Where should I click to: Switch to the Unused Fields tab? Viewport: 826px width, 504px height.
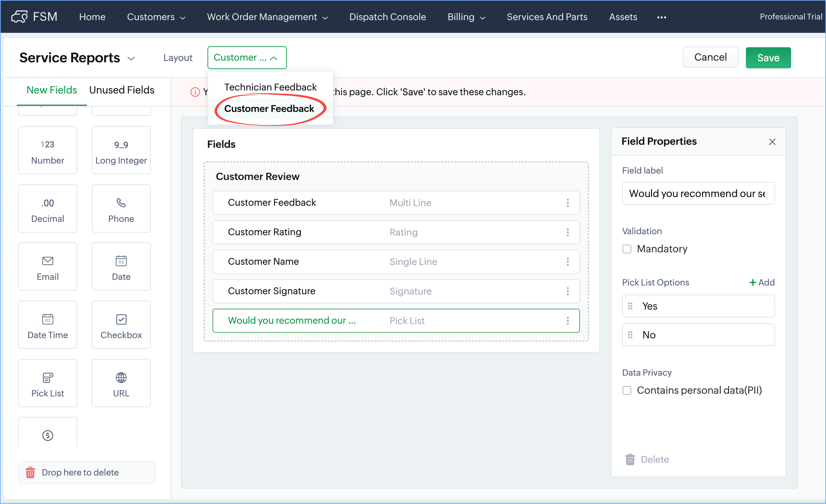[122, 90]
